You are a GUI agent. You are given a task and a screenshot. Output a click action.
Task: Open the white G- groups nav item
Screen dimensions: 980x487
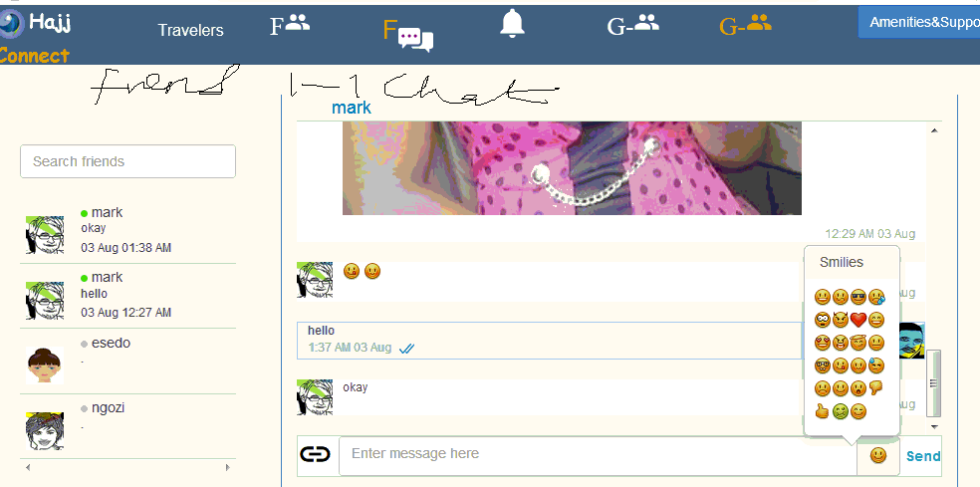(x=633, y=26)
